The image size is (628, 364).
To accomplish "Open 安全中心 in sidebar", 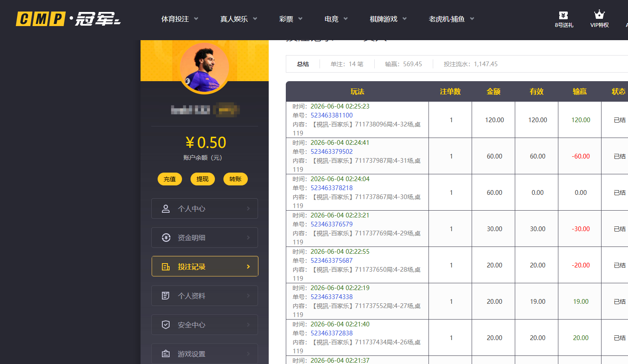I will 205,325.
